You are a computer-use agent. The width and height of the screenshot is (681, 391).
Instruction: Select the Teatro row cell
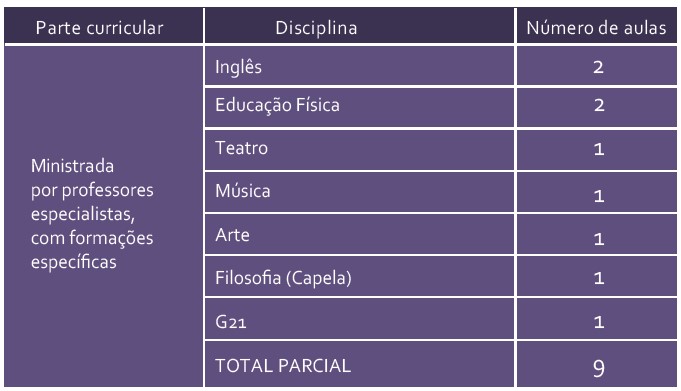pyautogui.click(x=359, y=150)
